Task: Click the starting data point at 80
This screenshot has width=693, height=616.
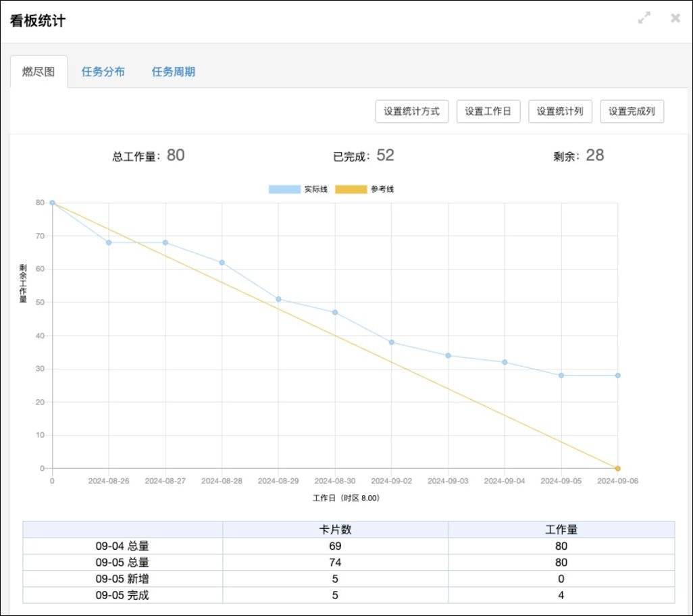Action: pyautogui.click(x=52, y=203)
